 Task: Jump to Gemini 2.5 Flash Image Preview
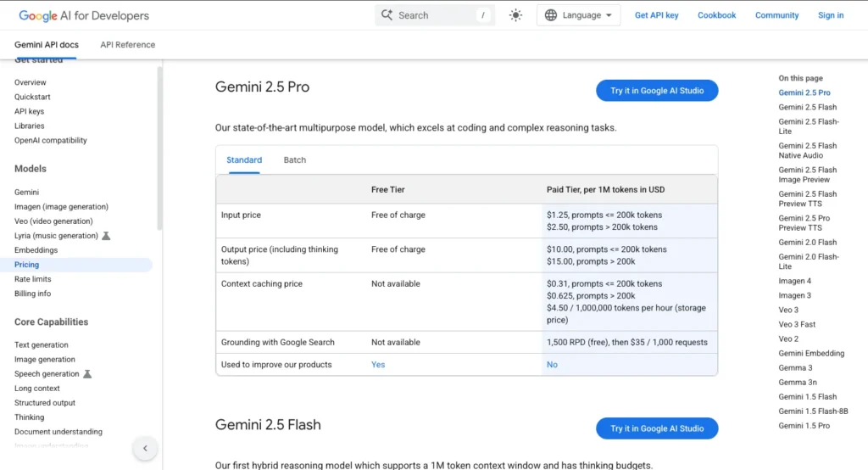point(808,175)
